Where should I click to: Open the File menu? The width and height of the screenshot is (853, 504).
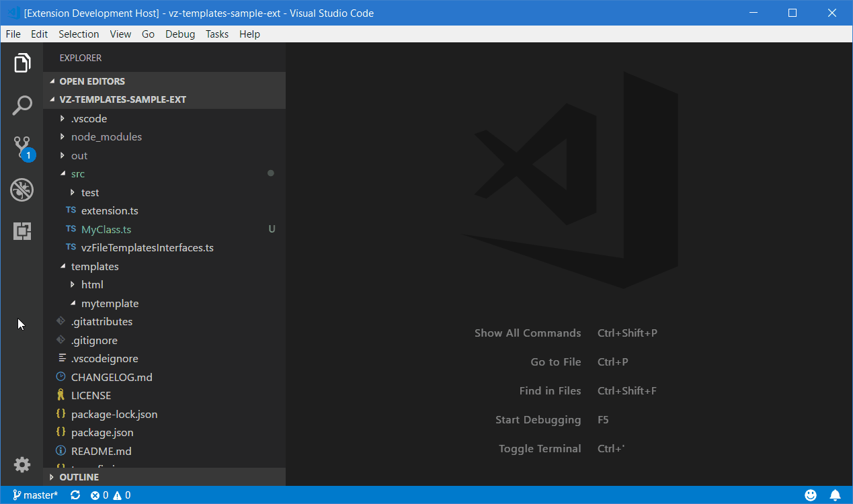pos(13,34)
